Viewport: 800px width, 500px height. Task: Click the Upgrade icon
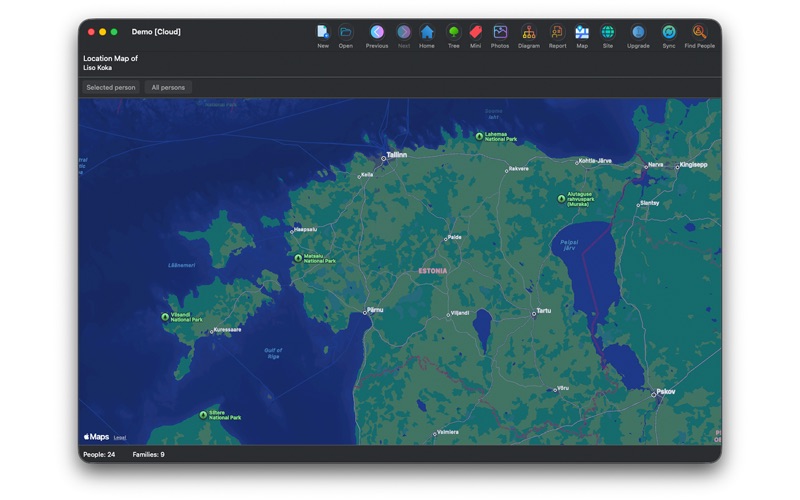coord(638,32)
